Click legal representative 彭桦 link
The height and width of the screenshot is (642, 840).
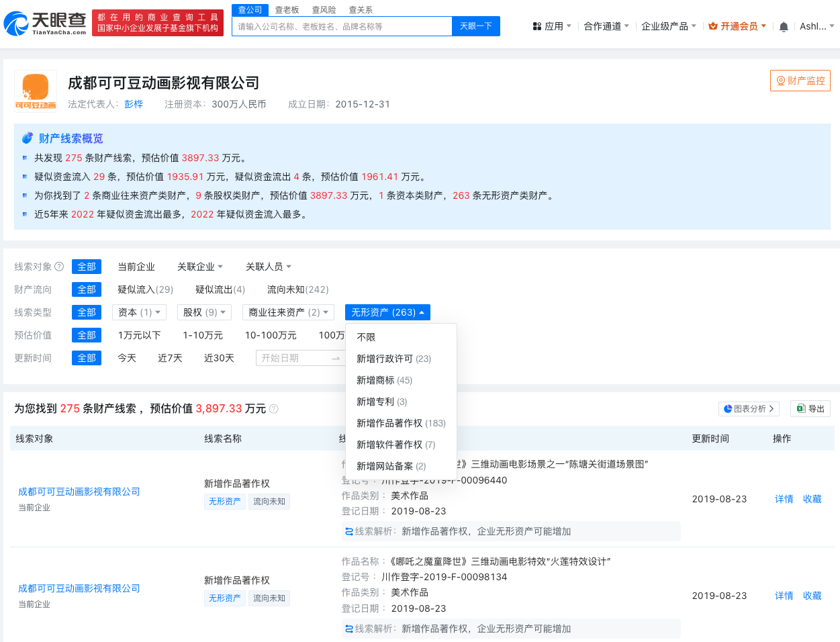pos(133,104)
